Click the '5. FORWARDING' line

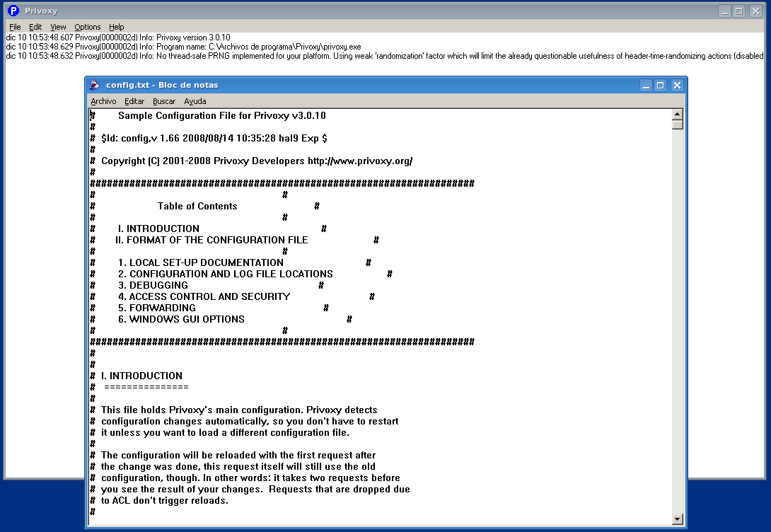[157, 308]
